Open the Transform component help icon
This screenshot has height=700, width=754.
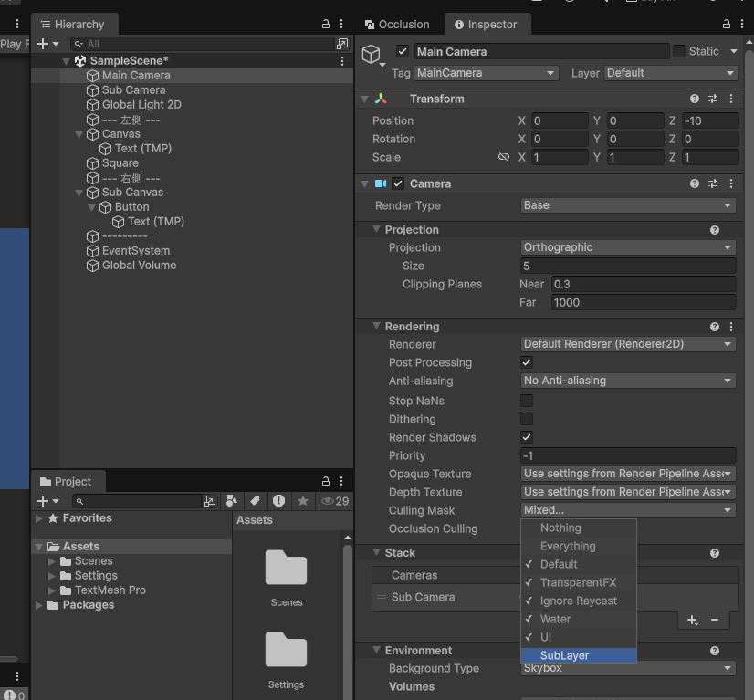[x=695, y=99]
